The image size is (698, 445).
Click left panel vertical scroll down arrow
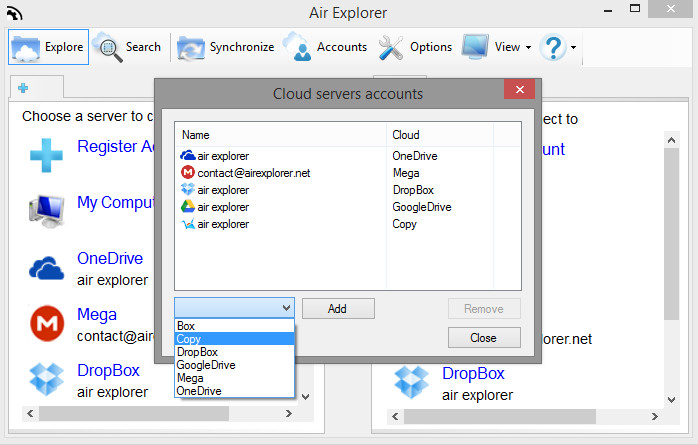pos(305,396)
